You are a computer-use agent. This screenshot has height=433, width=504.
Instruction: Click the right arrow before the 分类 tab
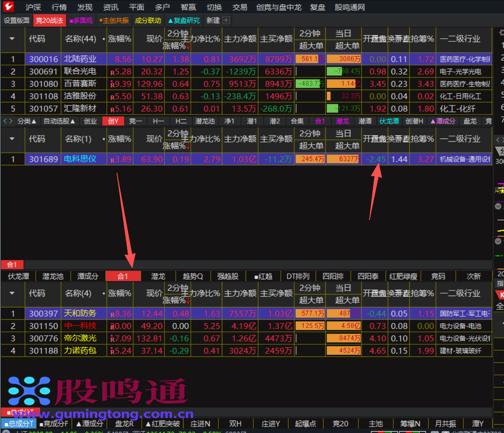(x=11, y=121)
